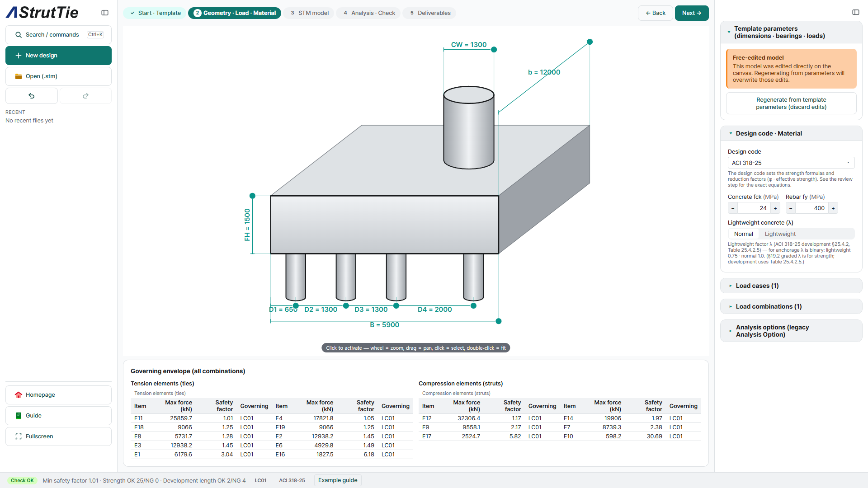Start a New design
Viewport: 868px width, 488px height.
[58, 56]
